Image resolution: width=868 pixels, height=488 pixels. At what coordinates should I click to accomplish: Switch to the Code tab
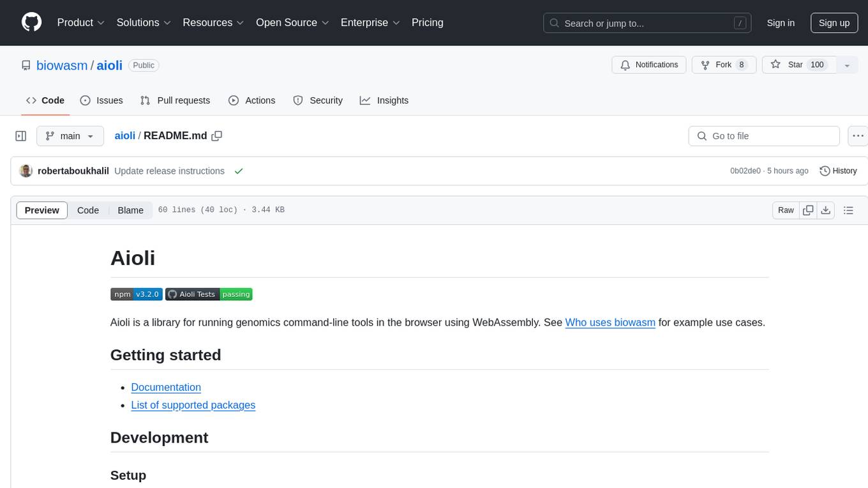(x=45, y=100)
